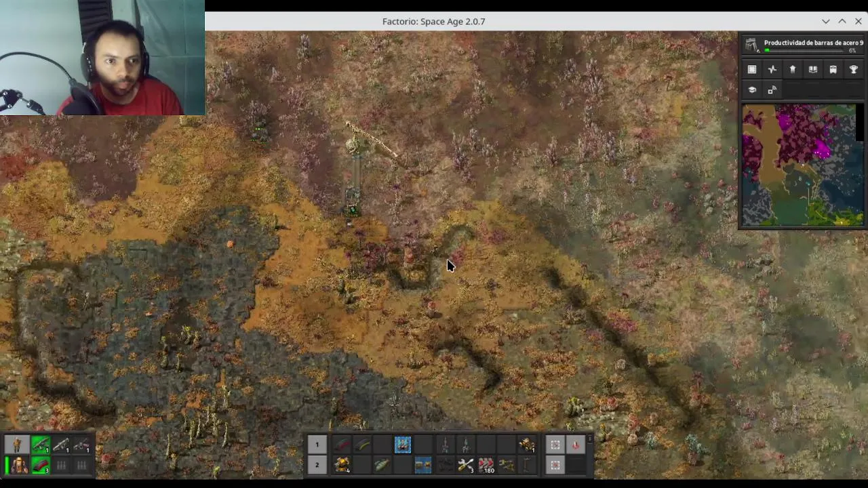Click the red ammo magazine slot

[41, 466]
